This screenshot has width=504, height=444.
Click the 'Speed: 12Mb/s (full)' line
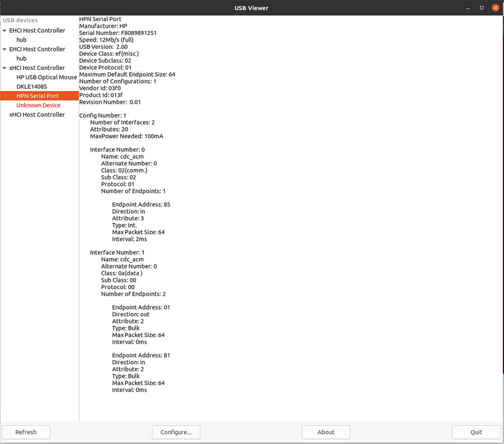[107, 40]
